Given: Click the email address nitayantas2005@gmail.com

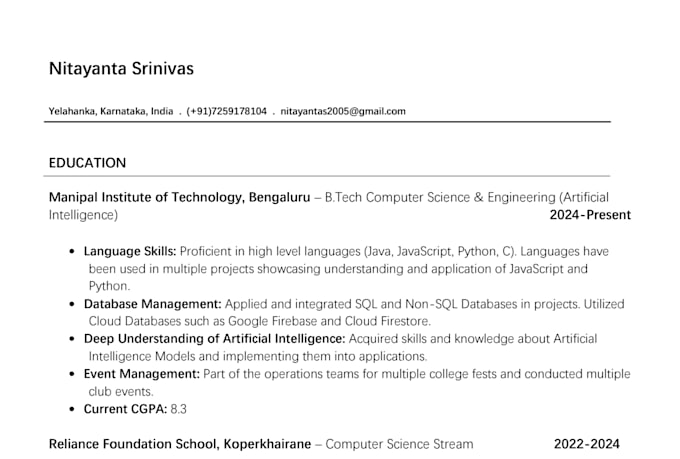Looking at the screenshot, I should [343, 111].
